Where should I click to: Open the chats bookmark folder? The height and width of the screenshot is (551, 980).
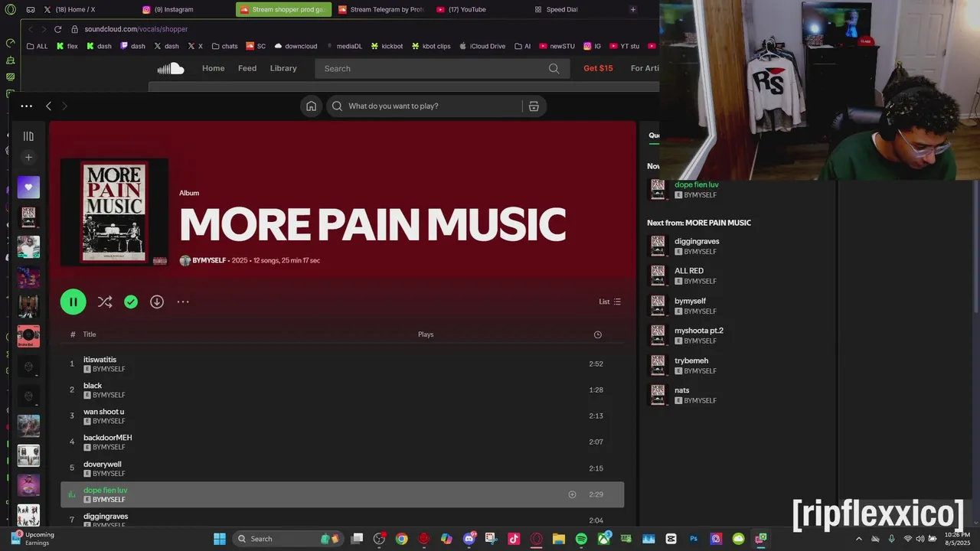tap(224, 46)
